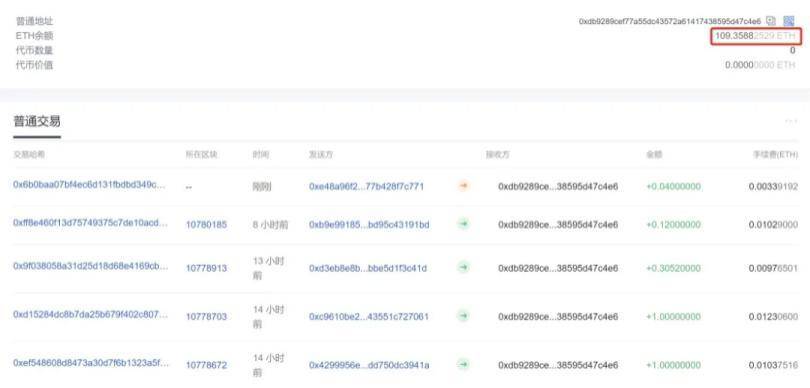810x388 pixels.
Task: Open transaction 0x6b0baa07bf4ec6d131fbdbd349c…
Action: tap(89, 185)
